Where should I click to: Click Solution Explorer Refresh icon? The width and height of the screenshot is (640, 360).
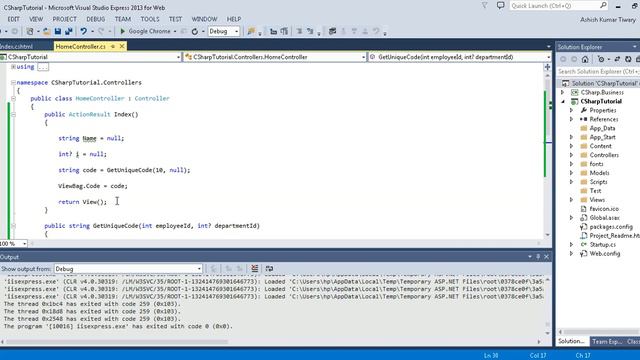tap(628, 60)
